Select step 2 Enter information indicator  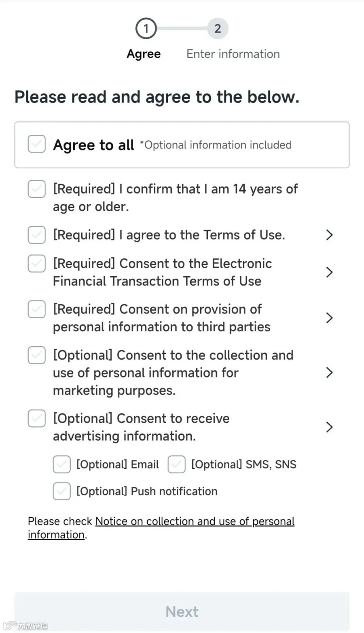pyautogui.click(x=218, y=29)
